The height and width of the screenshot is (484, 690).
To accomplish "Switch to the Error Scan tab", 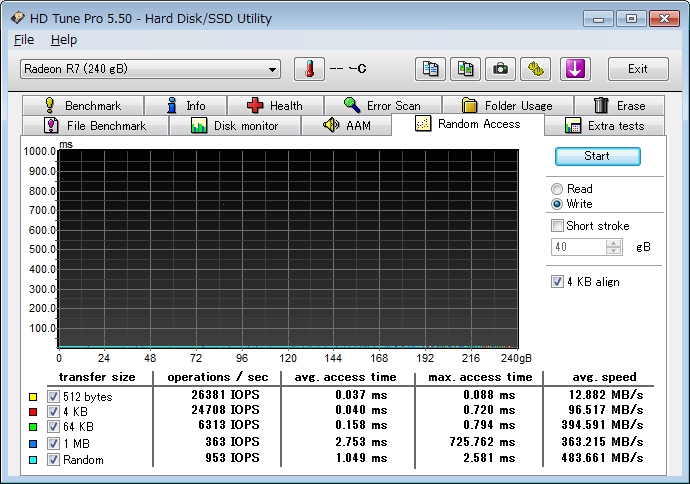I will click(x=382, y=105).
